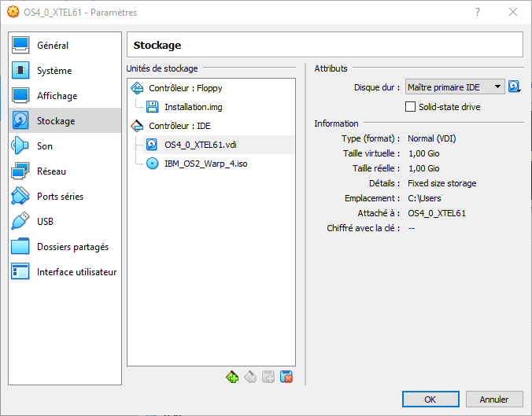Click the Annuler button

tap(494, 399)
